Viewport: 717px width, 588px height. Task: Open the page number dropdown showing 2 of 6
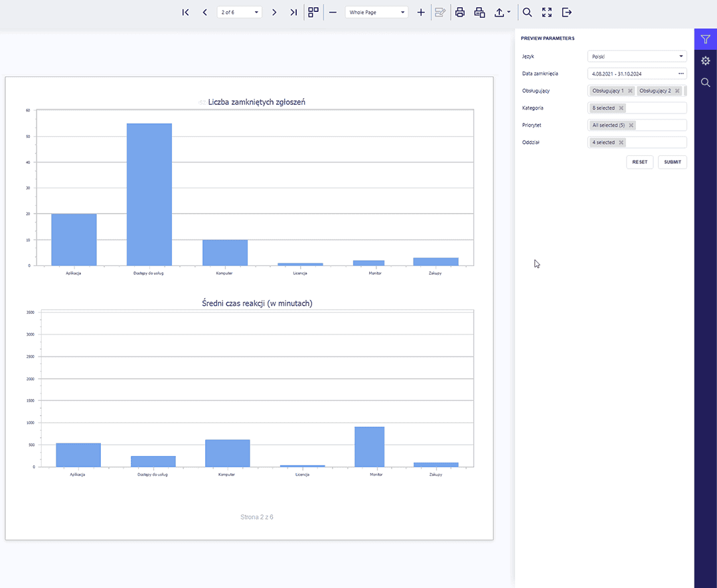[x=240, y=12]
